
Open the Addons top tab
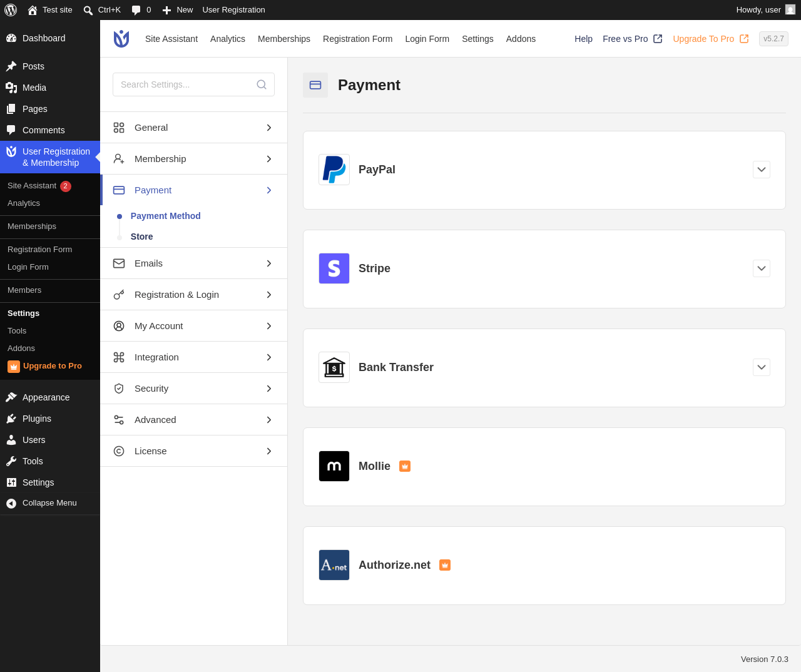pyautogui.click(x=521, y=39)
